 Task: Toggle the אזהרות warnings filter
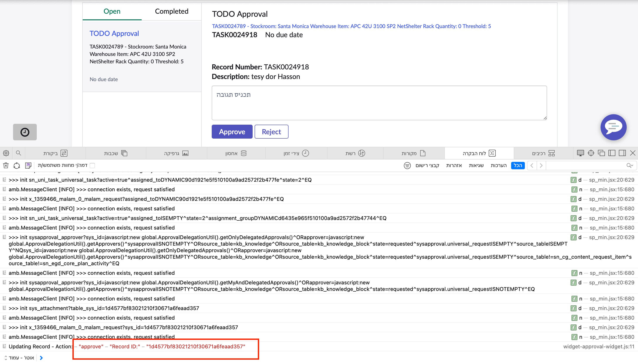coord(454,165)
